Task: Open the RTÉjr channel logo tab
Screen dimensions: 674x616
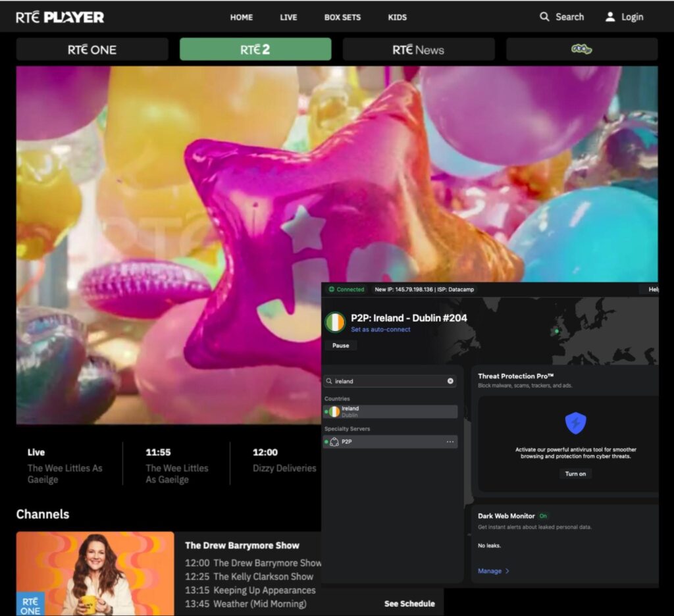Action: click(x=582, y=49)
